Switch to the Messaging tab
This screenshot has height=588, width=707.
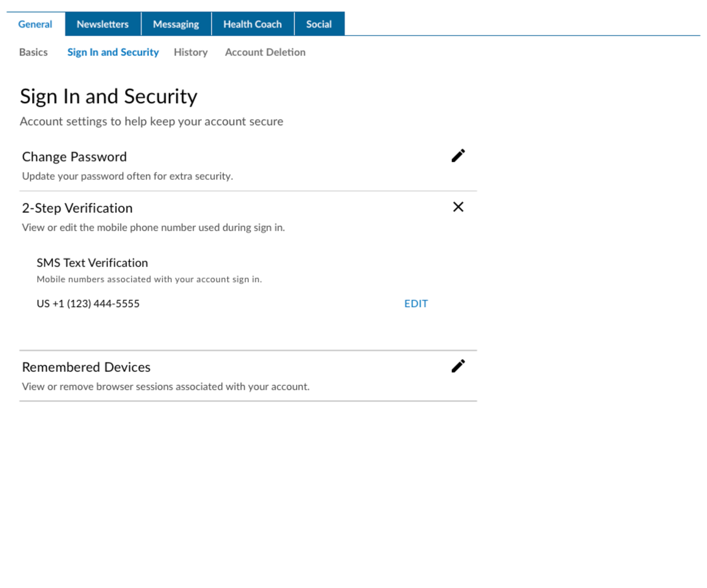point(176,24)
